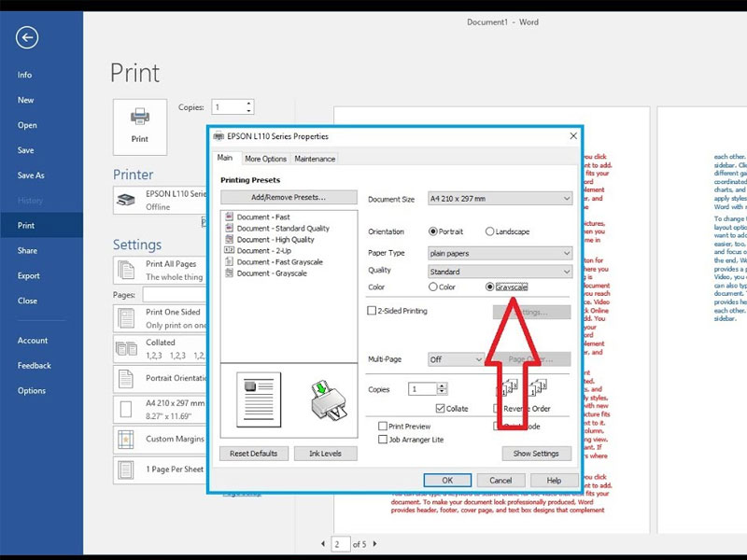Open Help in the properties dialog

554,480
